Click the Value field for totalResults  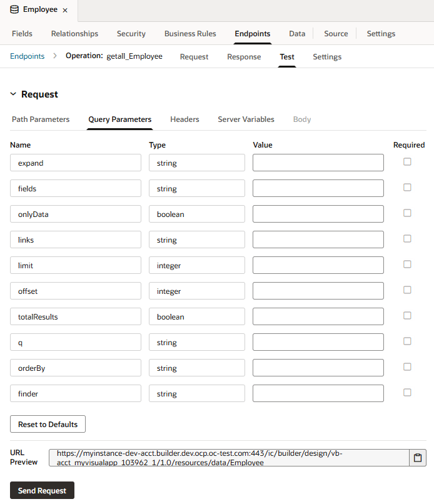point(318,315)
